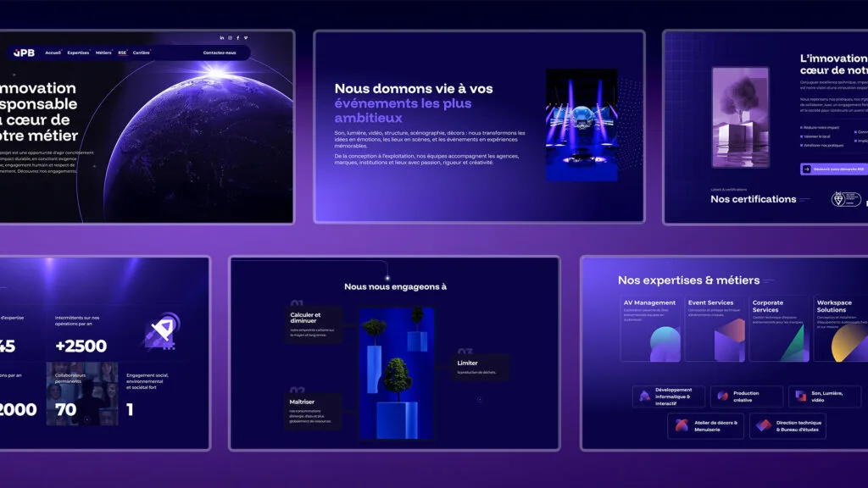Image resolution: width=868 pixels, height=488 pixels.
Task: Click the Nous donnons vie à vos heading
Action: [x=414, y=88]
